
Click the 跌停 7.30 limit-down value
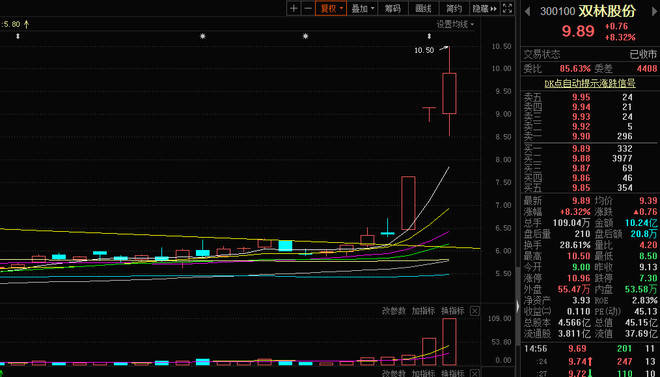pos(648,278)
